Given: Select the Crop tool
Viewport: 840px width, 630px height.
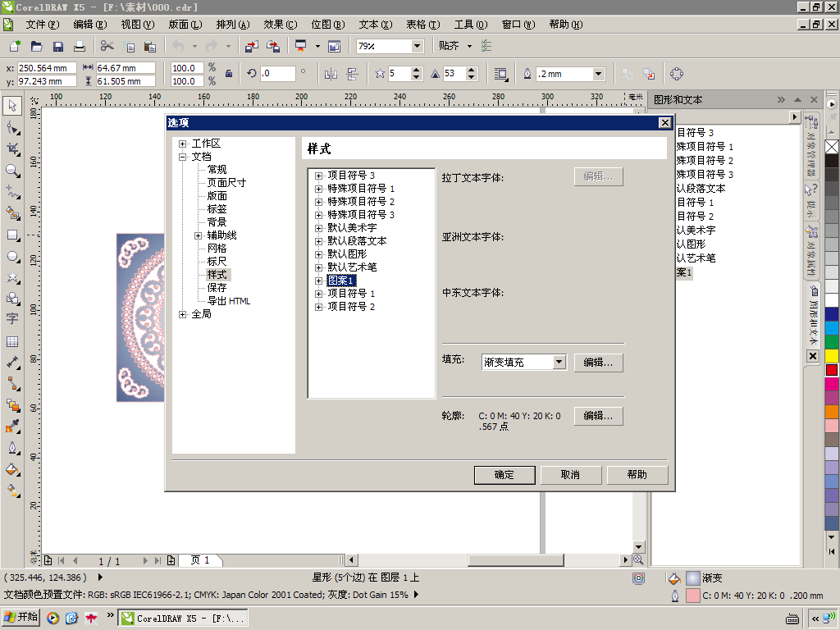Looking at the screenshot, I should pos(12,149).
